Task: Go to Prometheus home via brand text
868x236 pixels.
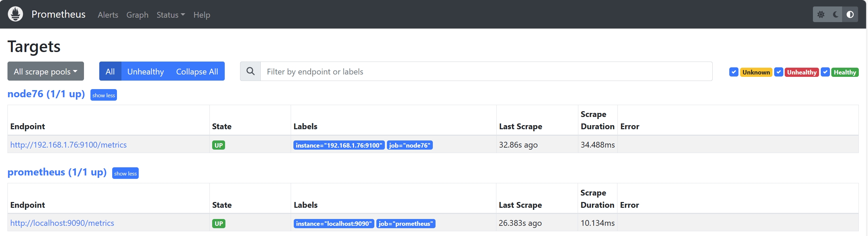Action: click(x=58, y=14)
